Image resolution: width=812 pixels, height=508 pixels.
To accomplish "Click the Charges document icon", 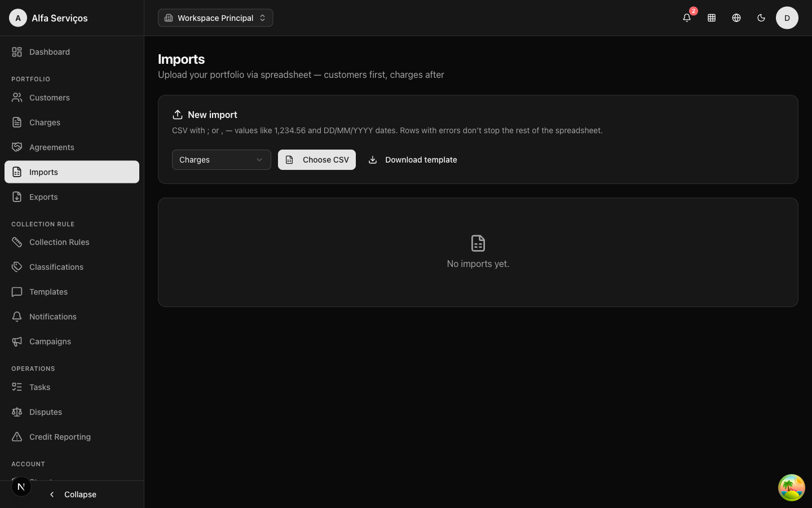I will tap(17, 122).
